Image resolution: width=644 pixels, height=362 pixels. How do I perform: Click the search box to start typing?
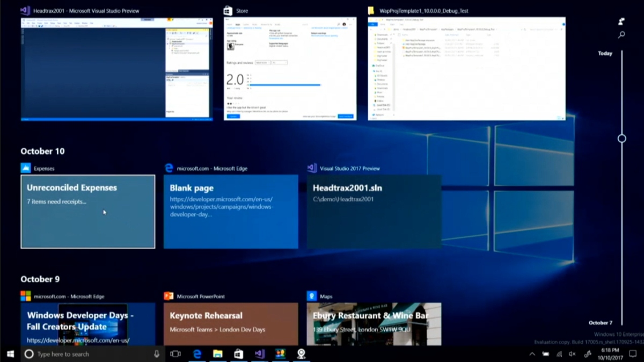click(86, 354)
